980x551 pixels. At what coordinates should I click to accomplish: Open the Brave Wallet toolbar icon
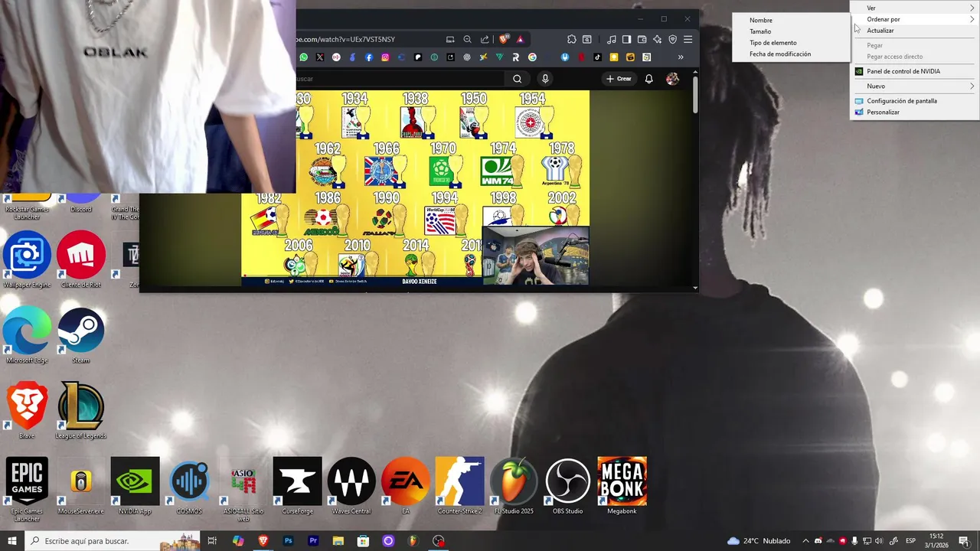coord(642,39)
